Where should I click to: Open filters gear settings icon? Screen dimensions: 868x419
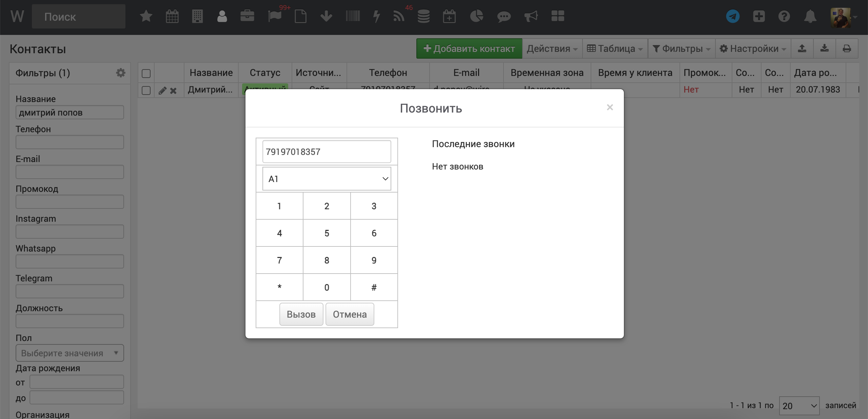121,73
